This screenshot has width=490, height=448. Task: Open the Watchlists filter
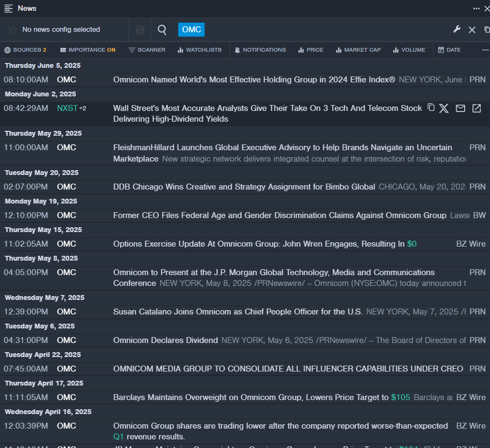(x=199, y=50)
